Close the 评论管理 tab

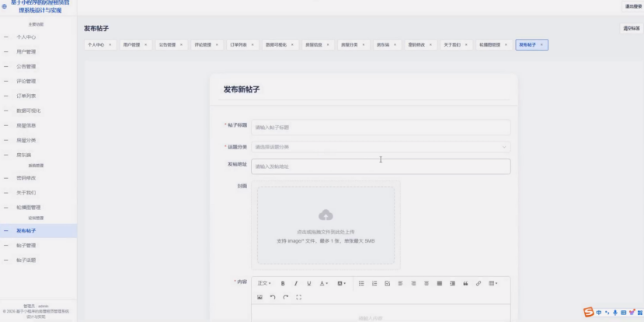217,45
